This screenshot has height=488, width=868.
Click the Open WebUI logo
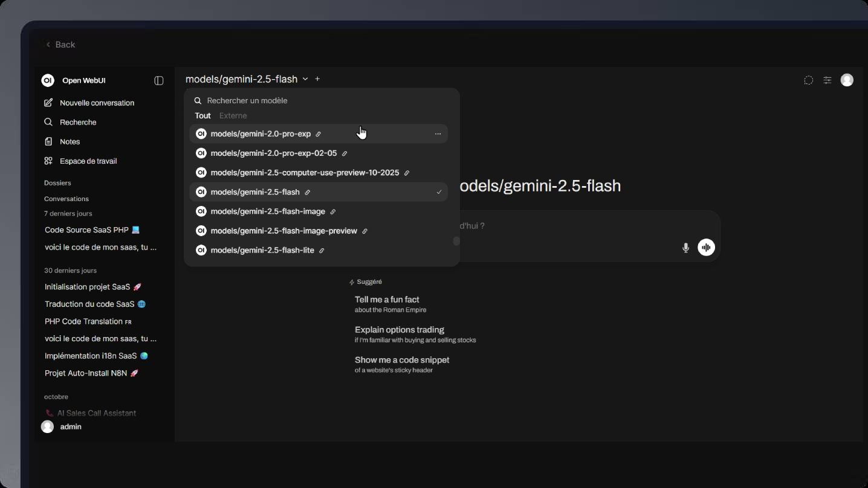pos(48,80)
